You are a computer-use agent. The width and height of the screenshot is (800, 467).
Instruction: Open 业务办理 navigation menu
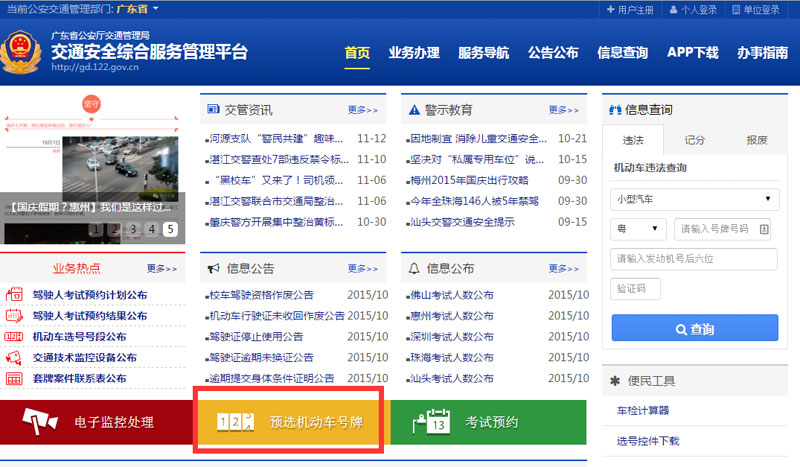tap(414, 53)
